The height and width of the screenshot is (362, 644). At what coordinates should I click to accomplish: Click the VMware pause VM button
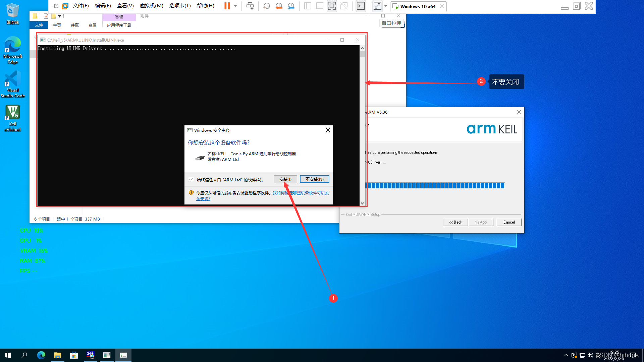point(227,6)
